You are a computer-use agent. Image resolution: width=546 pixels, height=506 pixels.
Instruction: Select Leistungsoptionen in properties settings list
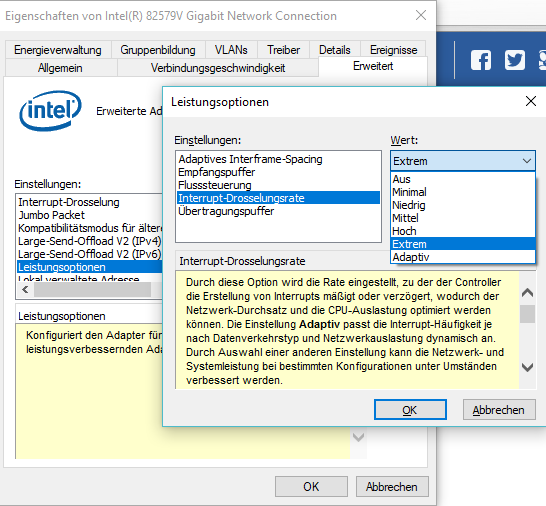click(90, 267)
